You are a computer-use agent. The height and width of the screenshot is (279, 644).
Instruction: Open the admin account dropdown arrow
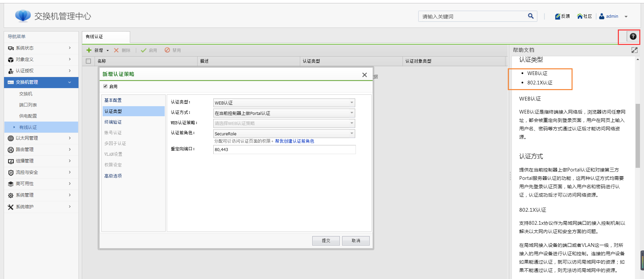coord(626,16)
